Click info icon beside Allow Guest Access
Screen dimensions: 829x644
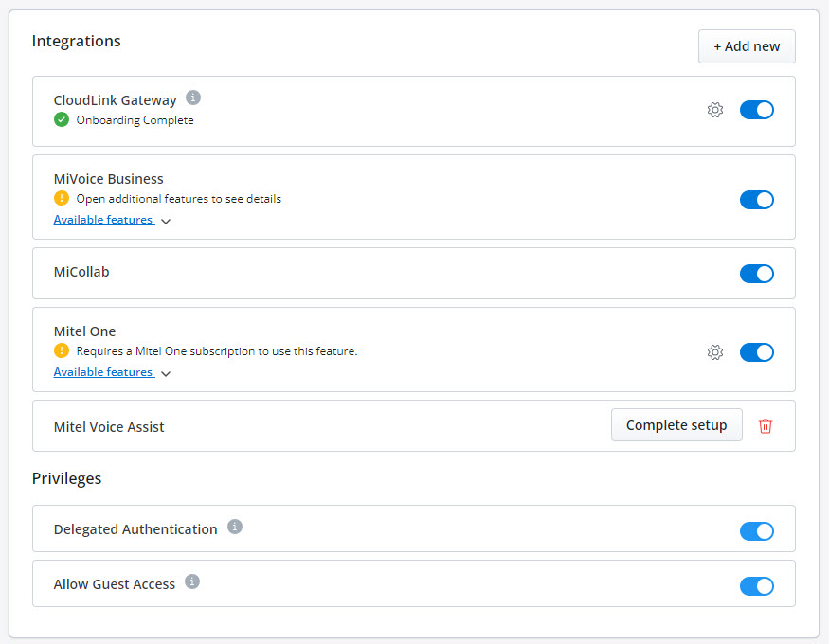[192, 581]
